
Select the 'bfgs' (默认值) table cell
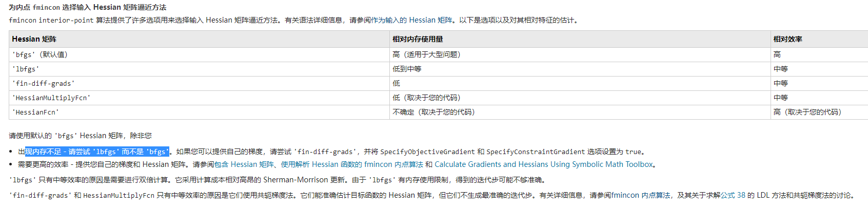tap(40, 54)
